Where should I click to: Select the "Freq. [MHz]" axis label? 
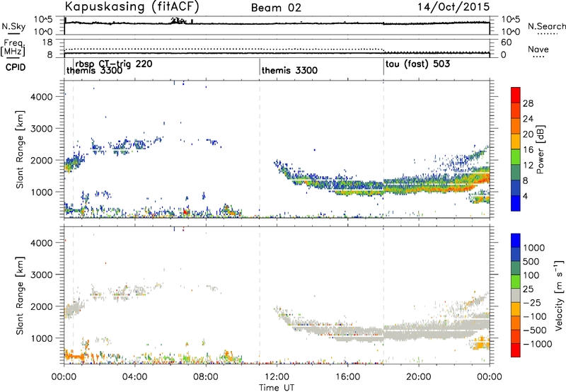point(13,47)
